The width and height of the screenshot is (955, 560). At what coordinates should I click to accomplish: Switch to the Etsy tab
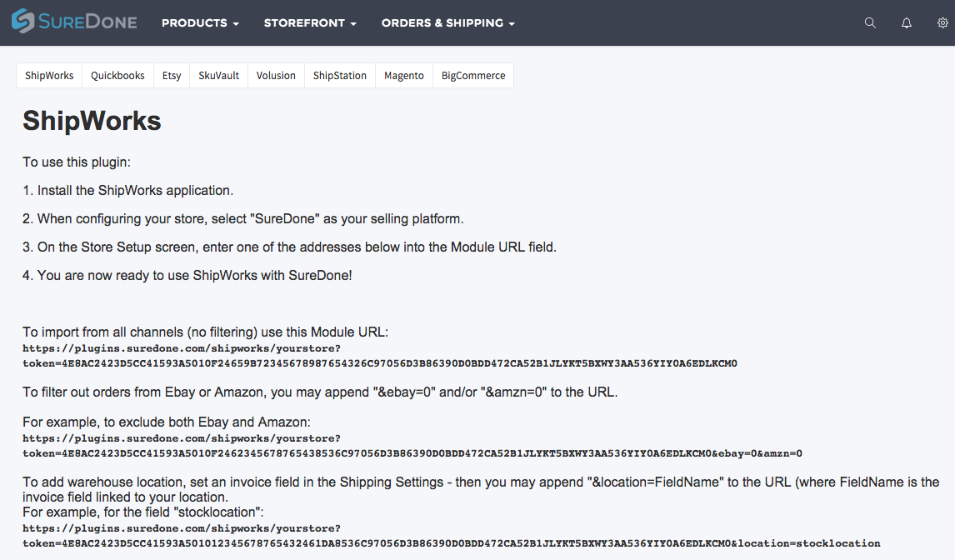click(x=172, y=76)
